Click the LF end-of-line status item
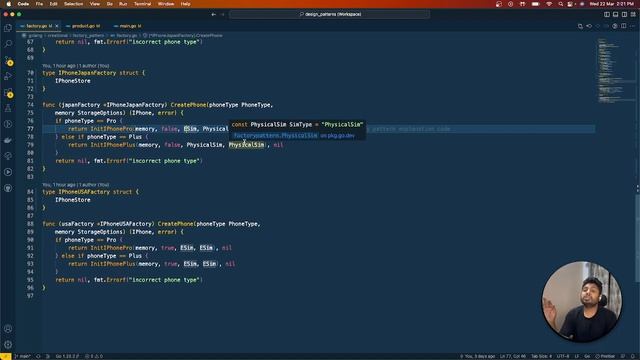Viewport: 640px width, 360px height. [x=577, y=356]
